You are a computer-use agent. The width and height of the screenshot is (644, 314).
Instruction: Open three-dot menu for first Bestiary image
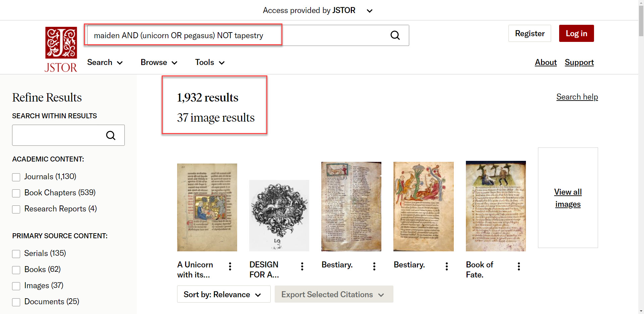click(x=374, y=266)
